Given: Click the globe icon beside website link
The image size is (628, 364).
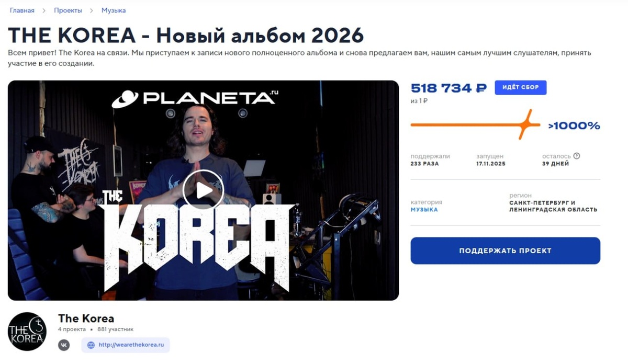Looking at the screenshot, I should [x=91, y=345].
